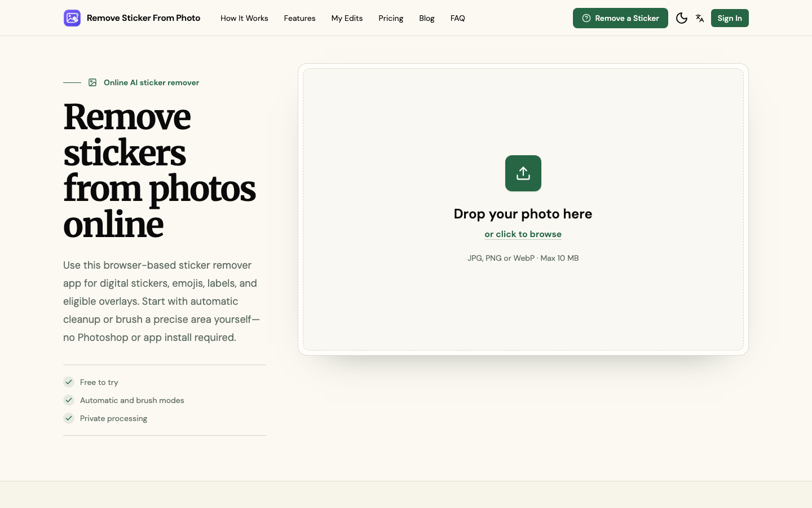812x508 pixels.
Task: Click the 'Private processing' text
Action: [x=113, y=418]
